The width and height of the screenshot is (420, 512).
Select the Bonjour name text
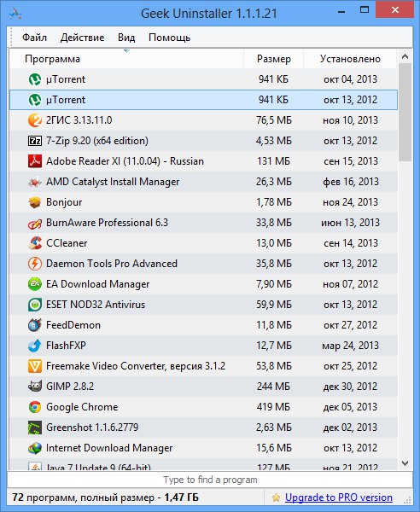(64, 202)
